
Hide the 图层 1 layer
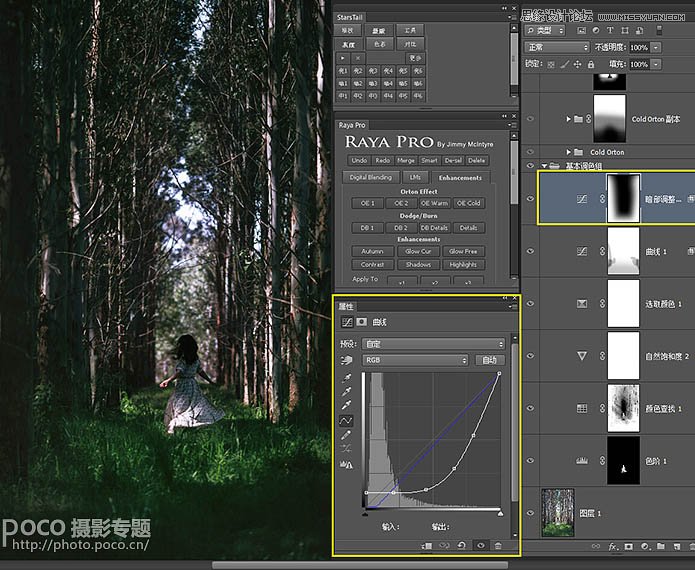coord(530,513)
